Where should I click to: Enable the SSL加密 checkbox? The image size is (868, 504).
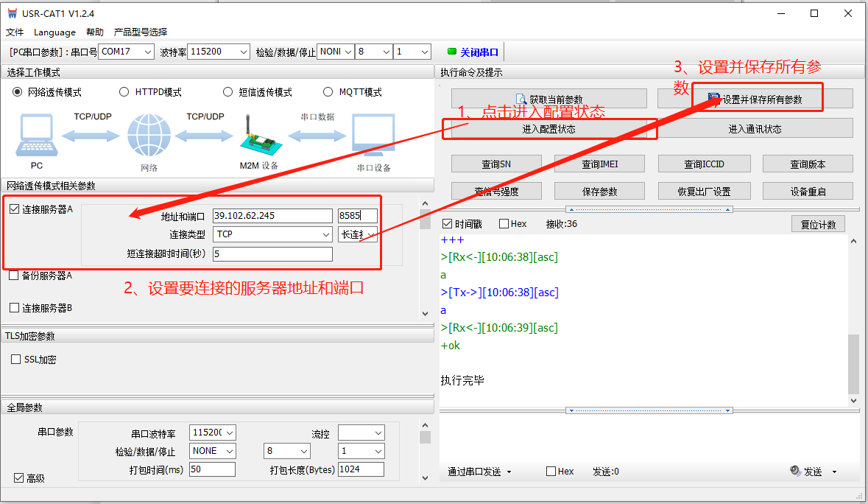(15, 360)
